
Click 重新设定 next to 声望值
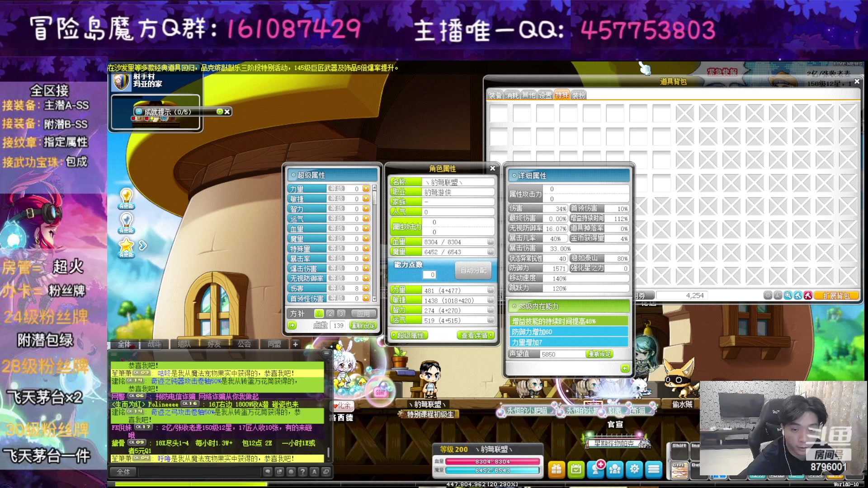600,354
